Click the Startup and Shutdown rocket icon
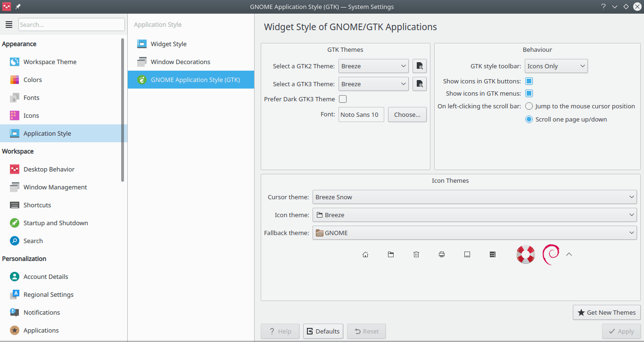The height and width of the screenshot is (342, 644). pyautogui.click(x=15, y=223)
